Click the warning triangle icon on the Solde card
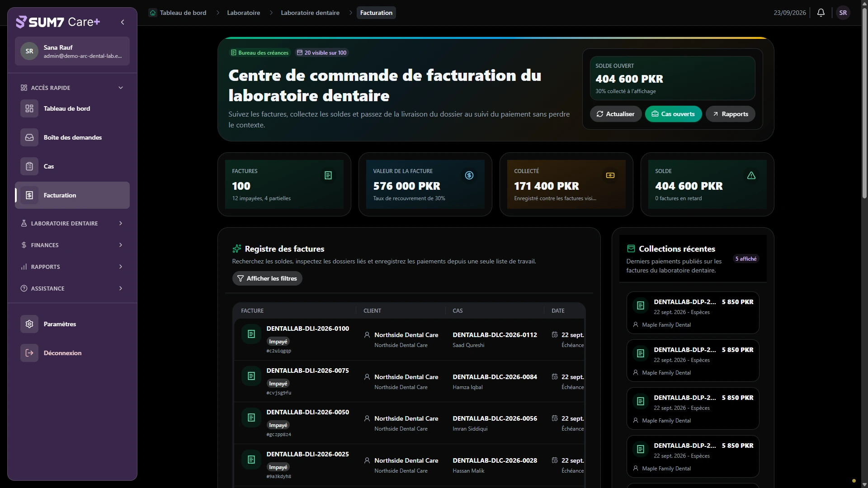Image resolution: width=868 pixels, height=488 pixels. click(x=751, y=175)
